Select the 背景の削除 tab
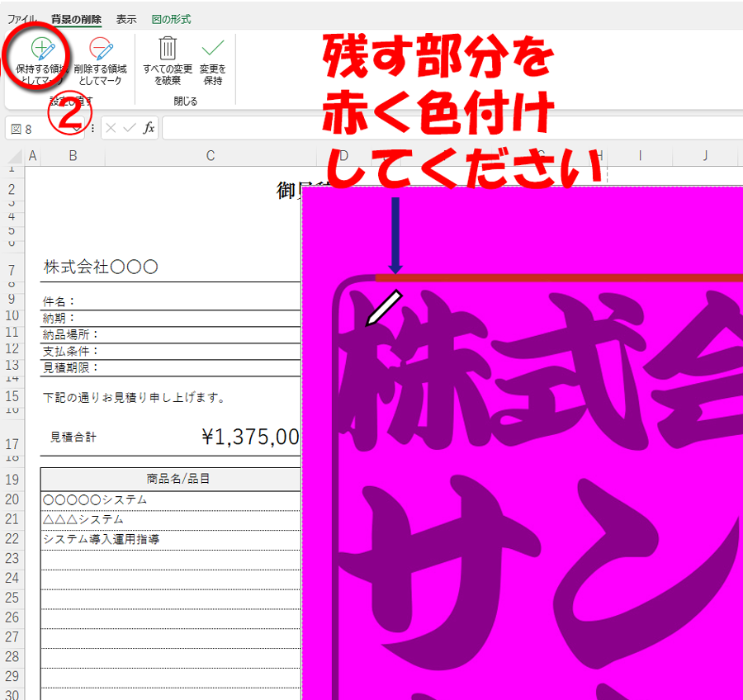Screen dimensions: 743x700 [76, 18]
